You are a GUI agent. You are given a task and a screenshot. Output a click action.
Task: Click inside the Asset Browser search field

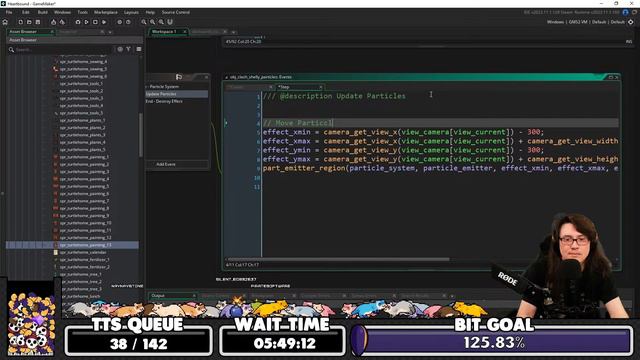[63, 49]
